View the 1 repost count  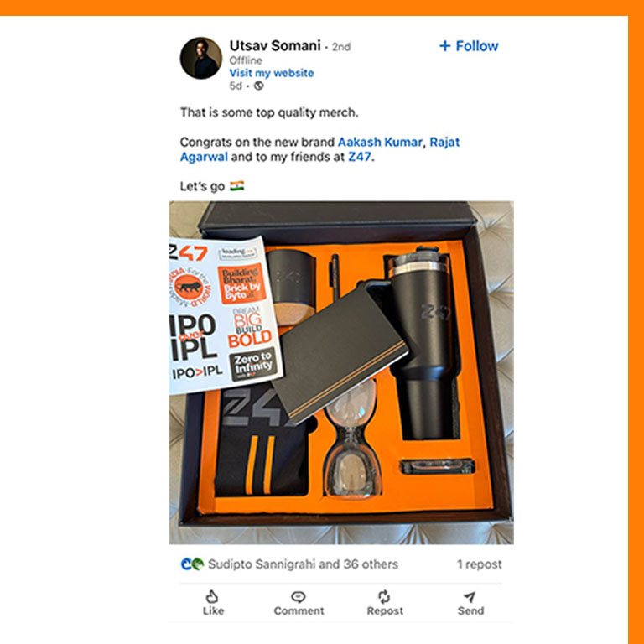480,564
